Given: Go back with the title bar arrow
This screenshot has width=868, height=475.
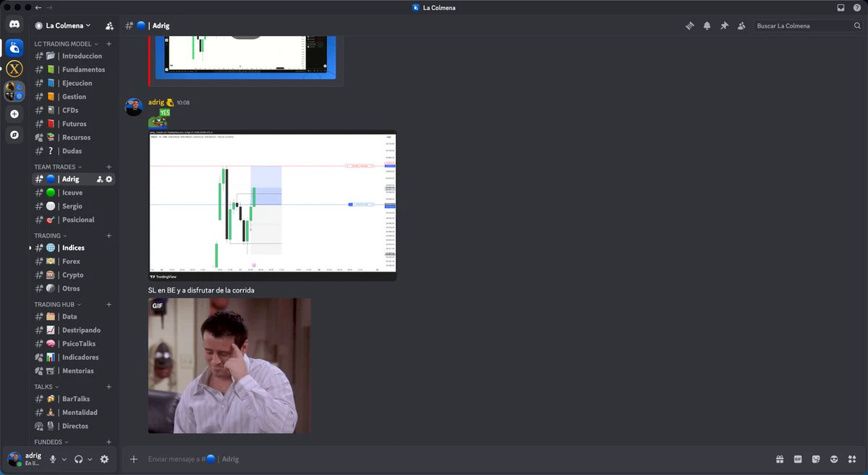Looking at the screenshot, I should [x=38, y=7].
